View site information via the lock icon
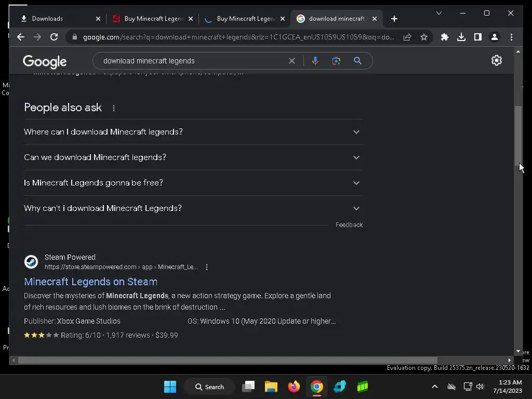Screen dimensions: 532x399 click(x=75, y=37)
